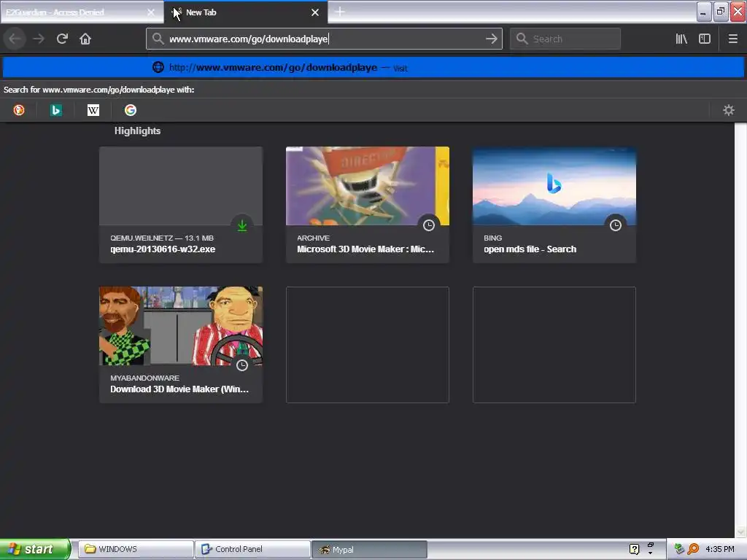
Task: Search with Google one-off engine
Action: click(130, 110)
